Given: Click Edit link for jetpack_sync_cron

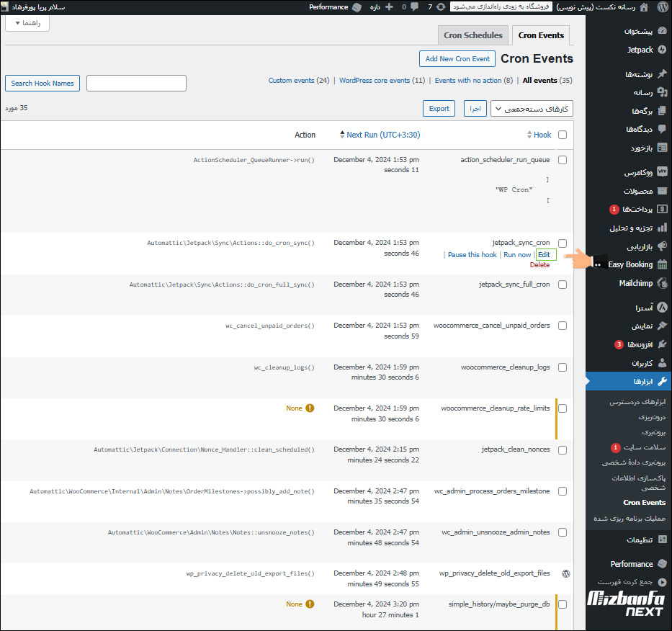Looking at the screenshot, I should (544, 254).
